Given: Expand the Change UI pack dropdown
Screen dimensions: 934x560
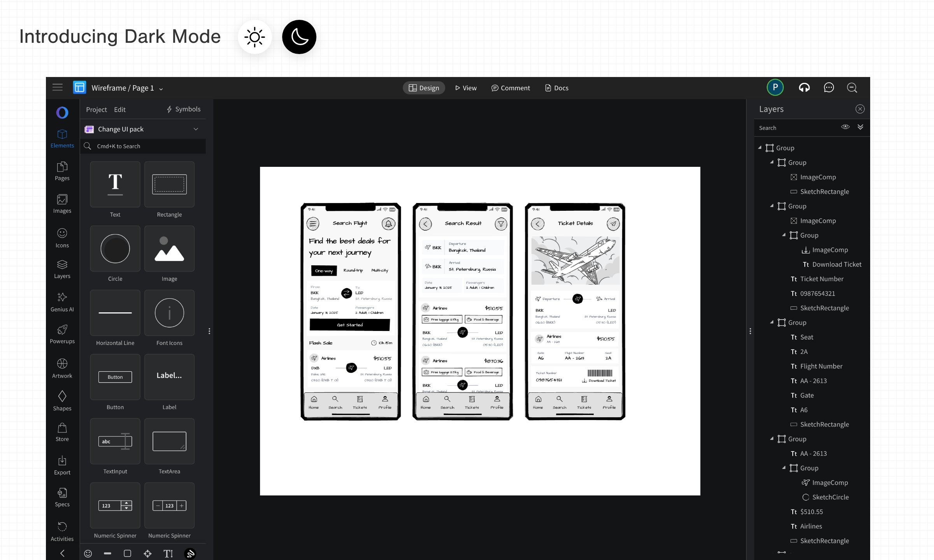Looking at the screenshot, I should click(x=196, y=129).
